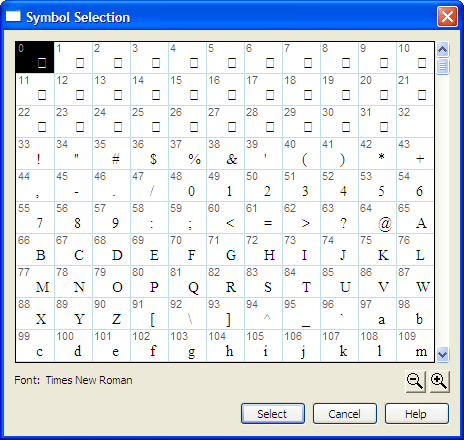
Task: Select the @ symbol in cell 64
Action: point(377,218)
